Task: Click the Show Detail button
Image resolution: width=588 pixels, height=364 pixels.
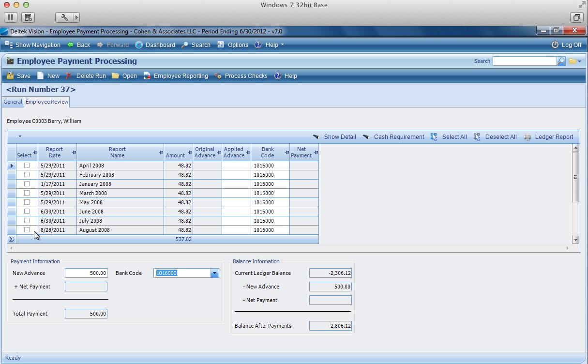Action: 335,137
